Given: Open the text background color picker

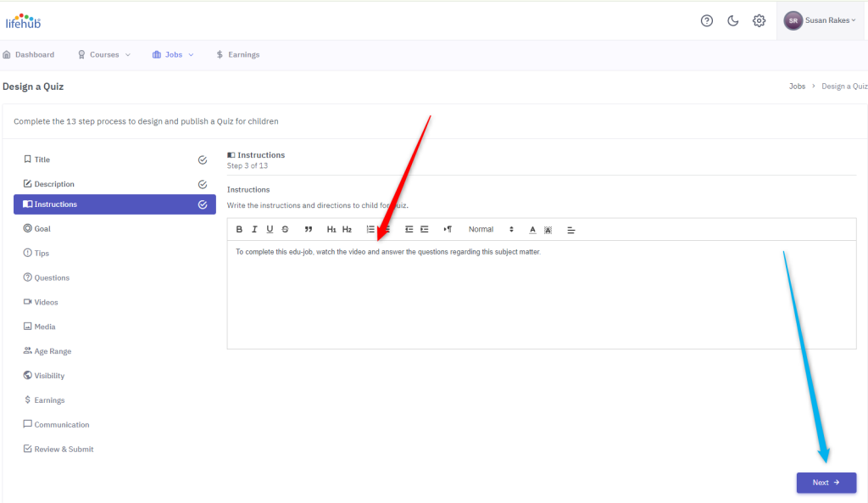Looking at the screenshot, I should (548, 230).
